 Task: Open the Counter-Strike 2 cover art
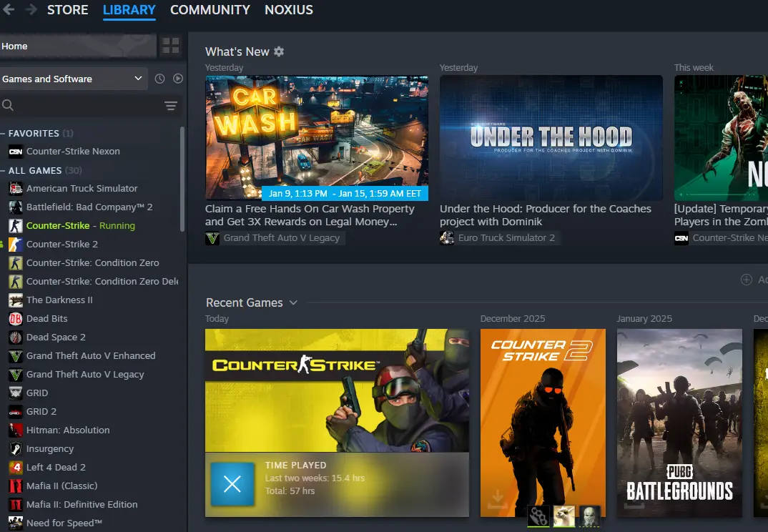coord(543,423)
